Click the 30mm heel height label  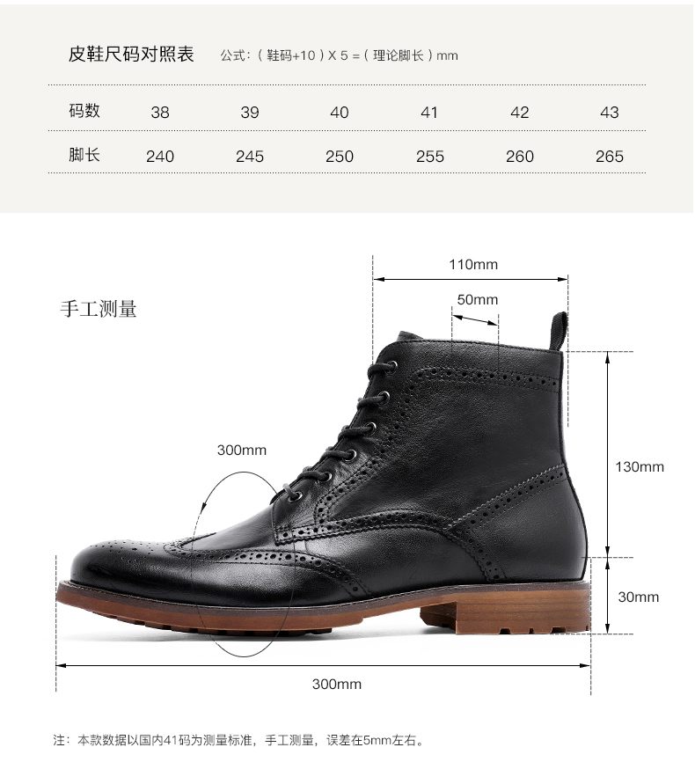coord(639,597)
